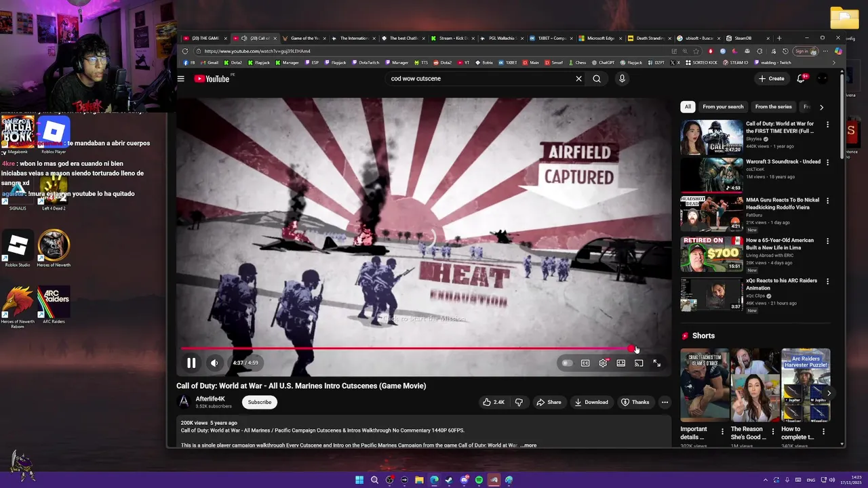Viewport: 868px width, 488px height.
Task: Open the Chess bookmark
Action: coord(576,62)
